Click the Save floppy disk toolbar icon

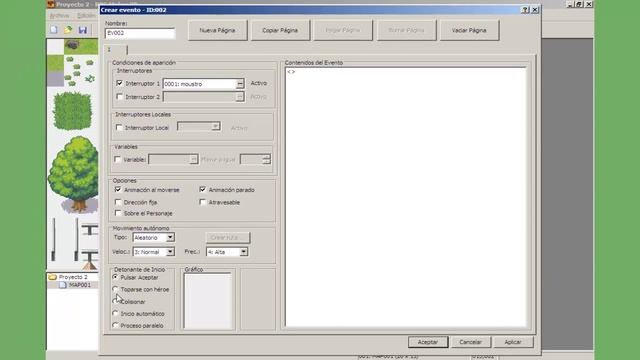82,30
